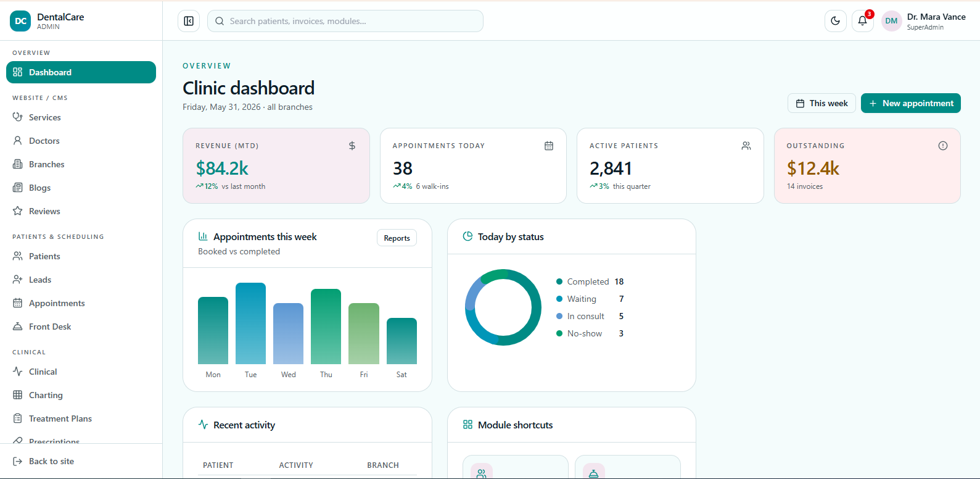Open the This week date range selector

tap(821, 103)
